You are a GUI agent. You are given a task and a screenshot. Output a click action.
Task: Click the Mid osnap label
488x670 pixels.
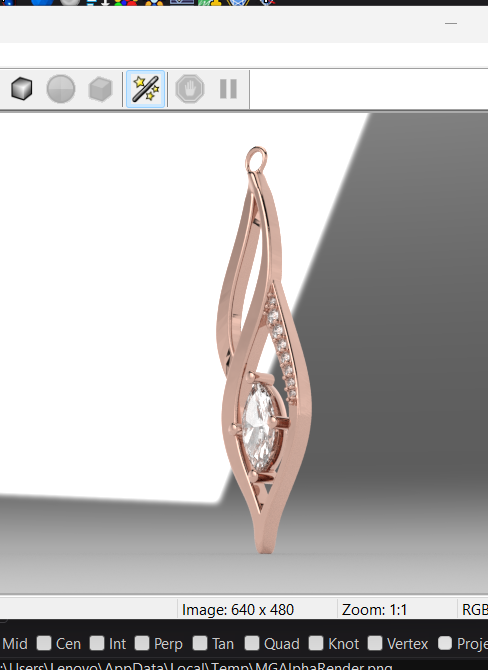coord(15,644)
